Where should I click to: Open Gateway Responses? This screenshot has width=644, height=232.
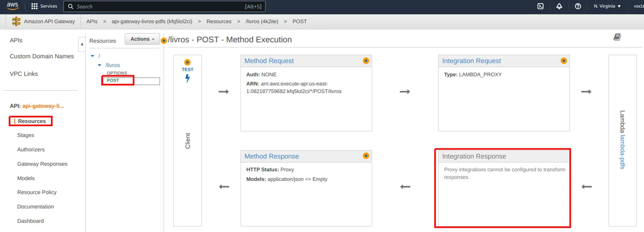point(42,164)
